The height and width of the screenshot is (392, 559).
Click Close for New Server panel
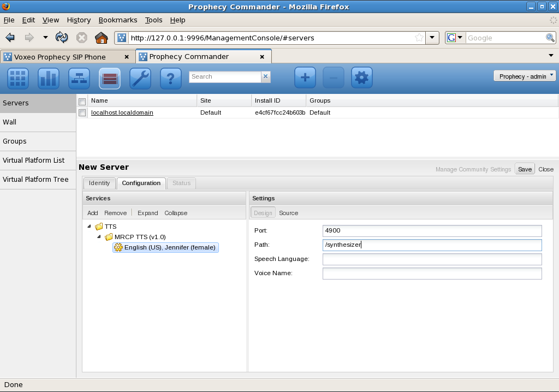coord(546,169)
